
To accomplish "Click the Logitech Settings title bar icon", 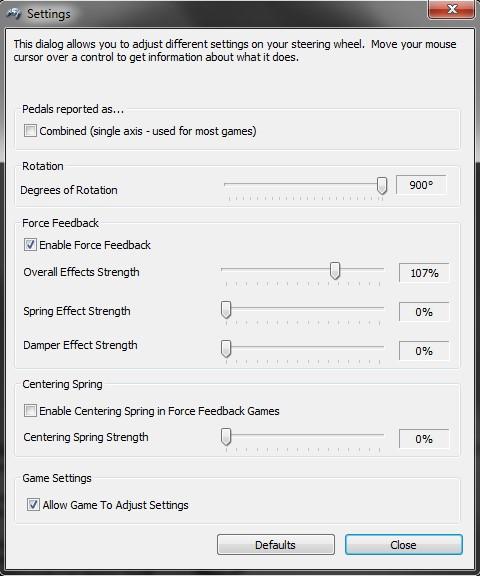I will pyautogui.click(x=14, y=14).
